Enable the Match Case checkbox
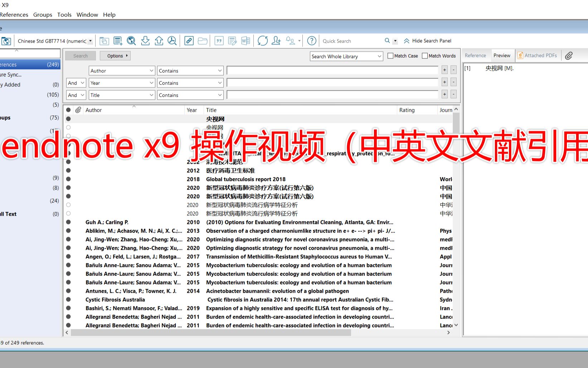Viewport: 588px width, 368px height. coord(390,56)
